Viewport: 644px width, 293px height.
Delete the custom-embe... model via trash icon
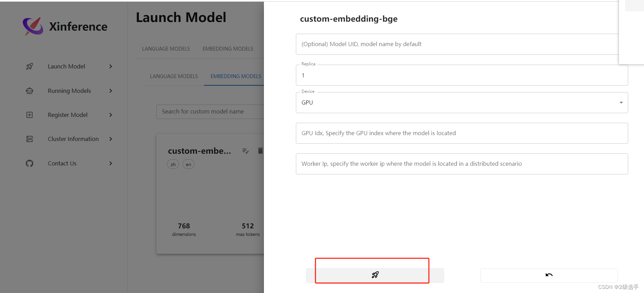click(260, 151)
